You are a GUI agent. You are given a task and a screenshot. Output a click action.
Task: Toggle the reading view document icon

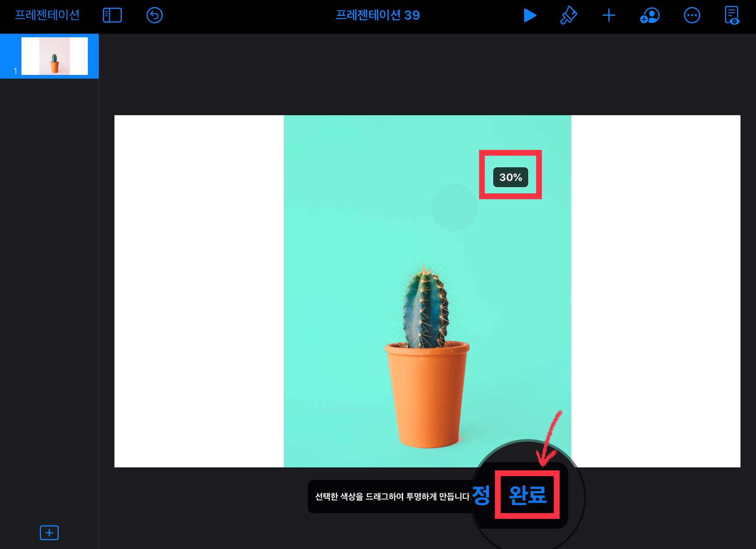tap(732, 15)
